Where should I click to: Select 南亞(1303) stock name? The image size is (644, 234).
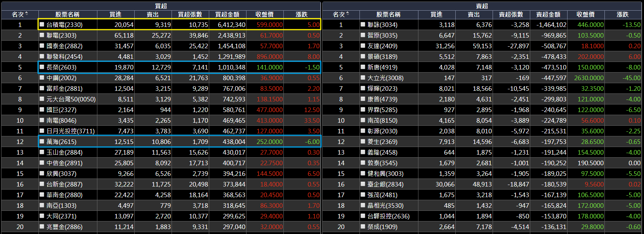[x=61, y=206]
